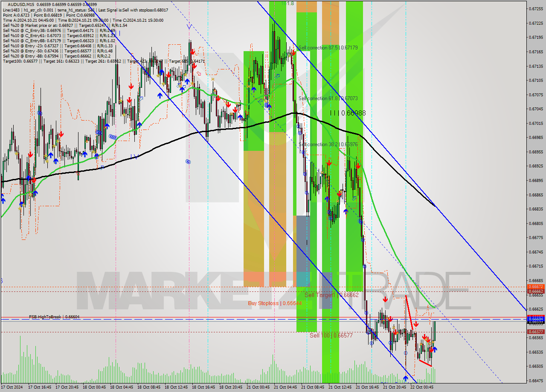Click the 0.66475 price axis label
The image size is (546, 392).
coord(536,381)
